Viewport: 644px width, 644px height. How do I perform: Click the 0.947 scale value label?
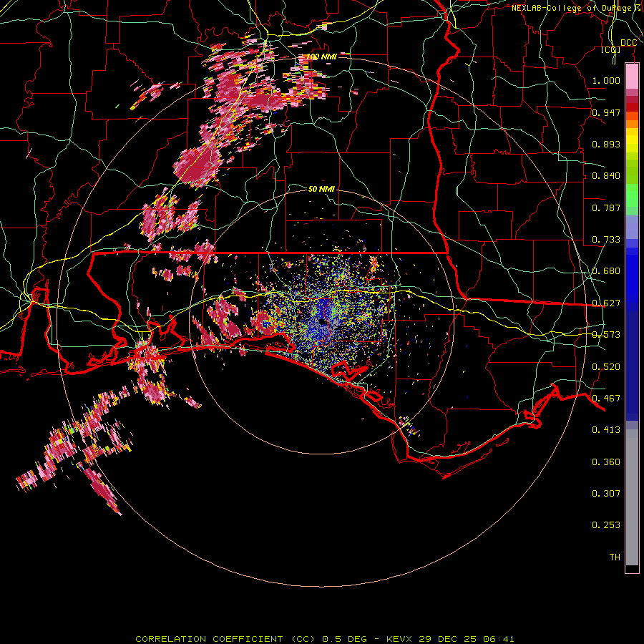pos(606,112)
